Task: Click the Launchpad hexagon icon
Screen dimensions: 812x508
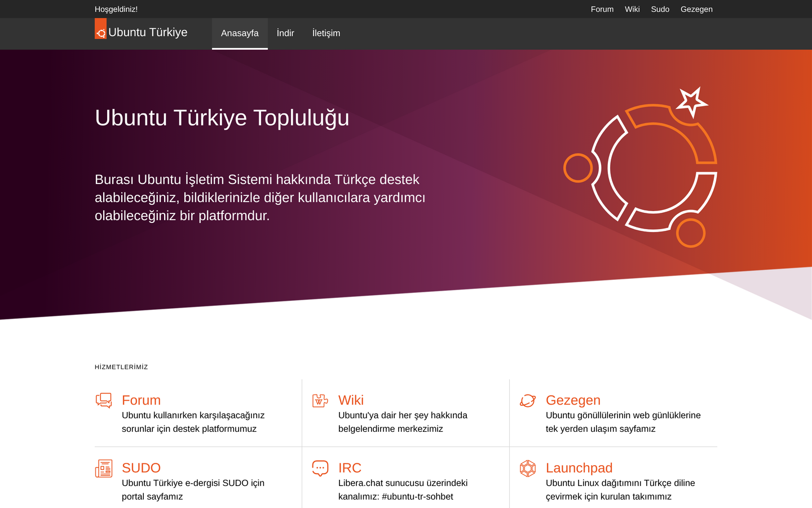Action: (x=528, y=468)
